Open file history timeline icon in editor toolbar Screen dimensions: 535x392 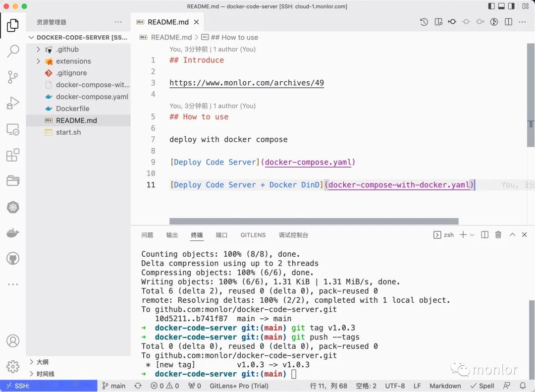(x=424, y=22)
